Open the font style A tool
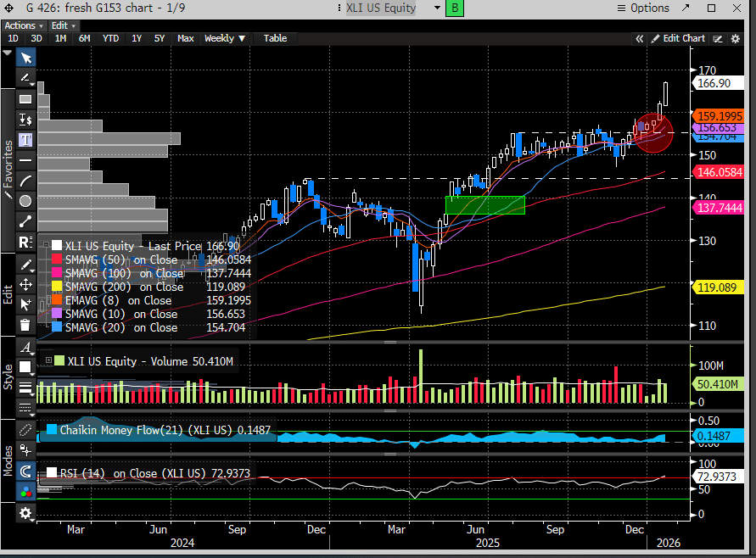The height and width of the screenshot is (558, 756). 25,348
